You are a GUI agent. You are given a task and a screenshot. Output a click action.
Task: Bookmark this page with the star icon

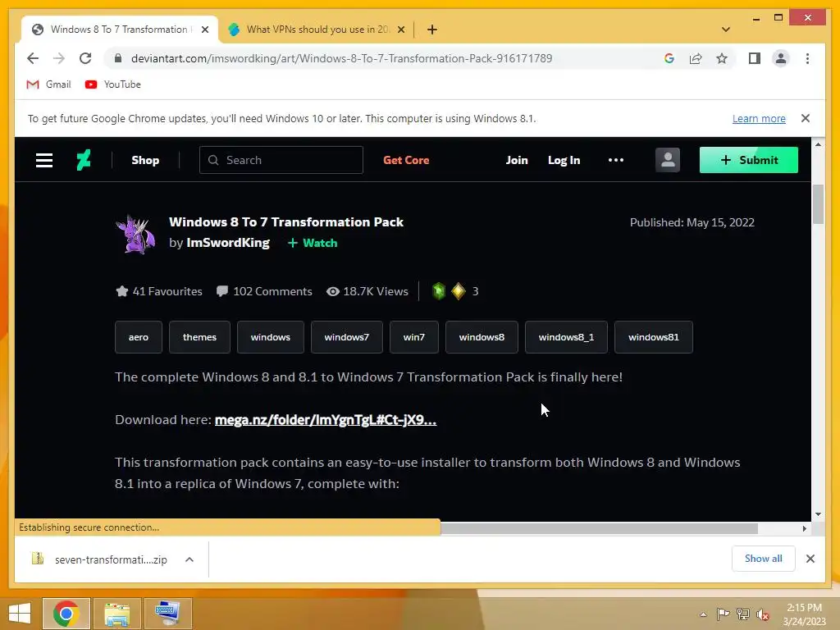[722, 58]
